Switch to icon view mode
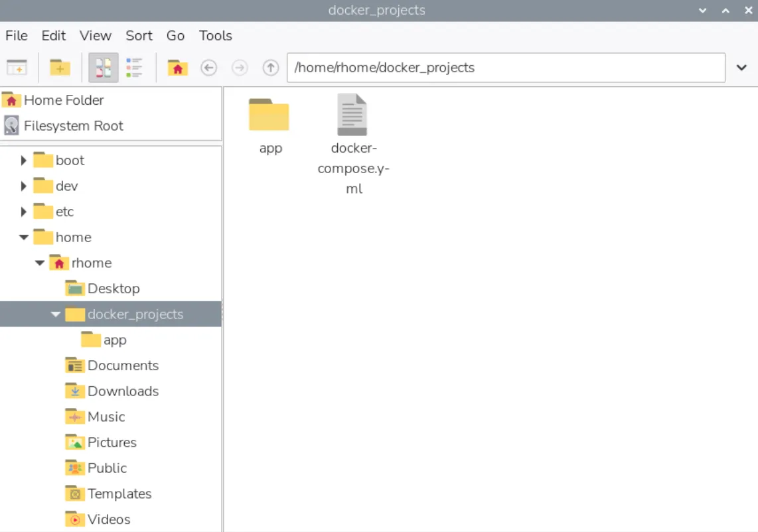758x532 pixels. pos(104,68)
